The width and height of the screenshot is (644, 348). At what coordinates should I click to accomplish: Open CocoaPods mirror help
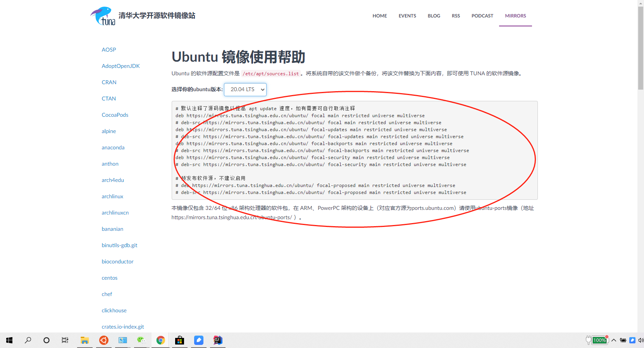[x=115, y=115]
